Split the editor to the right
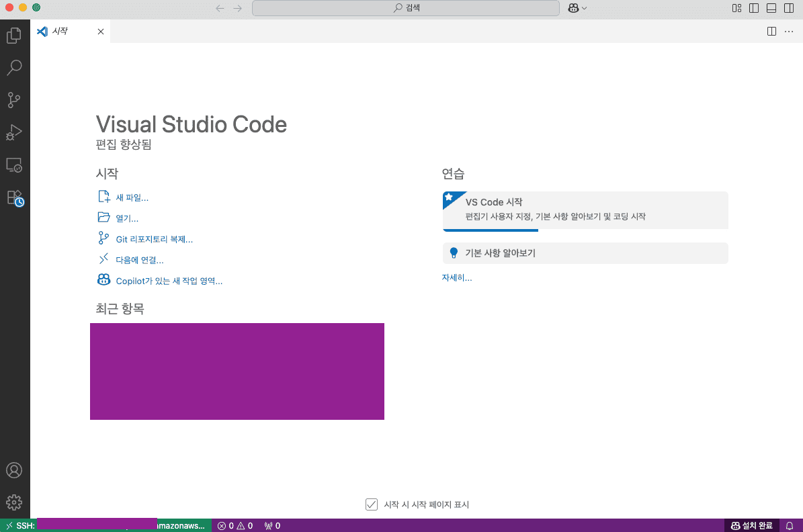The width and height of the screenshot is (803, 532). (x=772, y=31)
